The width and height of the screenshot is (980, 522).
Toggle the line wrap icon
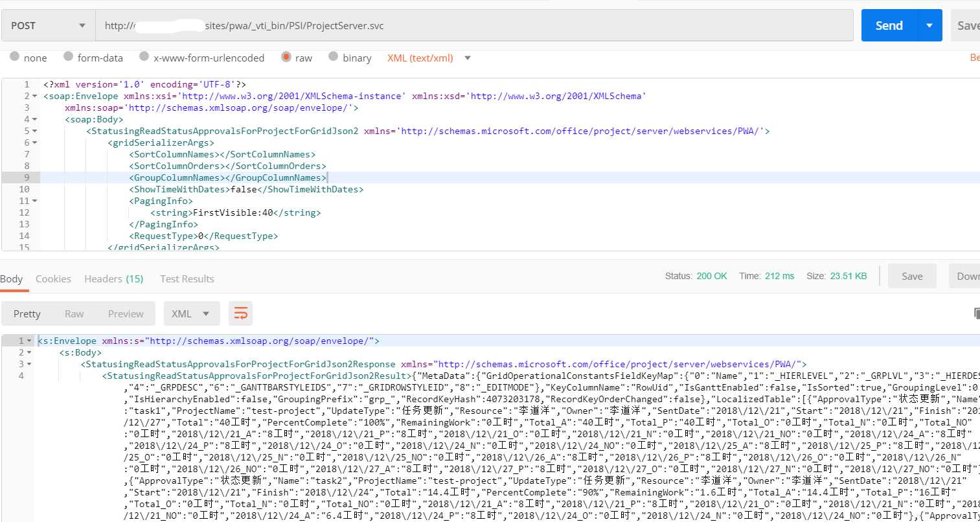[240, 313]
